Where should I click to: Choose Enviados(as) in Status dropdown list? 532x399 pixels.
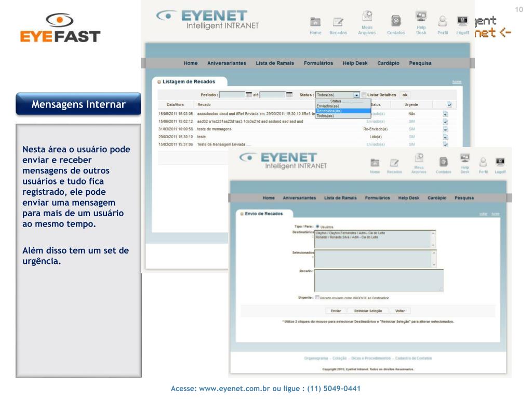(x=343, y=106)
